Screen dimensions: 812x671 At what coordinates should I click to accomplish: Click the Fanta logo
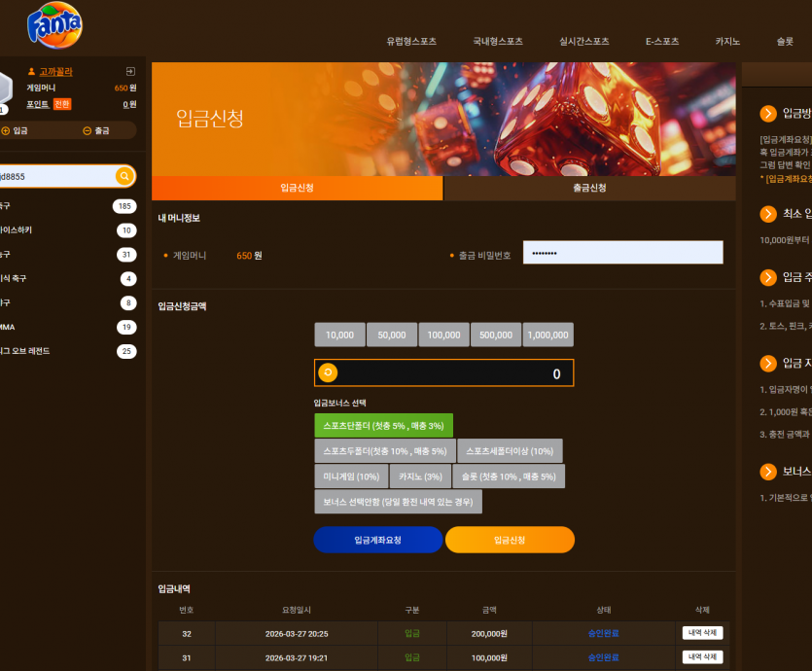click(x=54, y=25)
